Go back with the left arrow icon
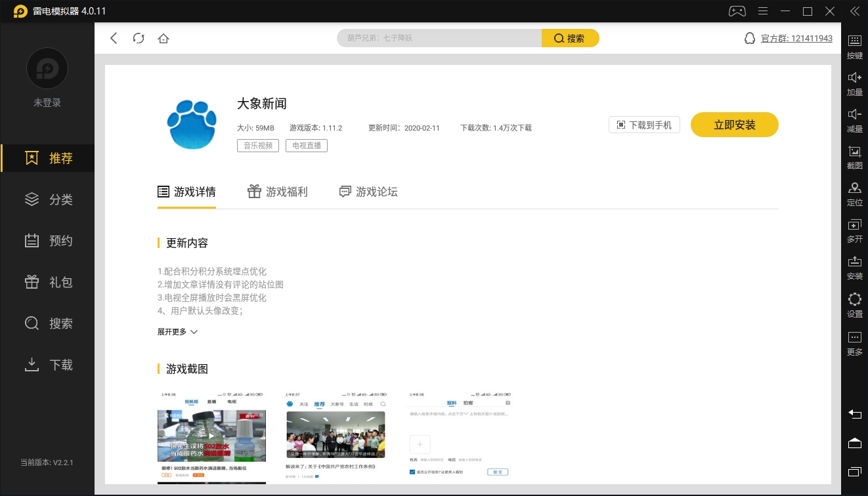Viewport: 868px width, 496px height. pos(114,38)
